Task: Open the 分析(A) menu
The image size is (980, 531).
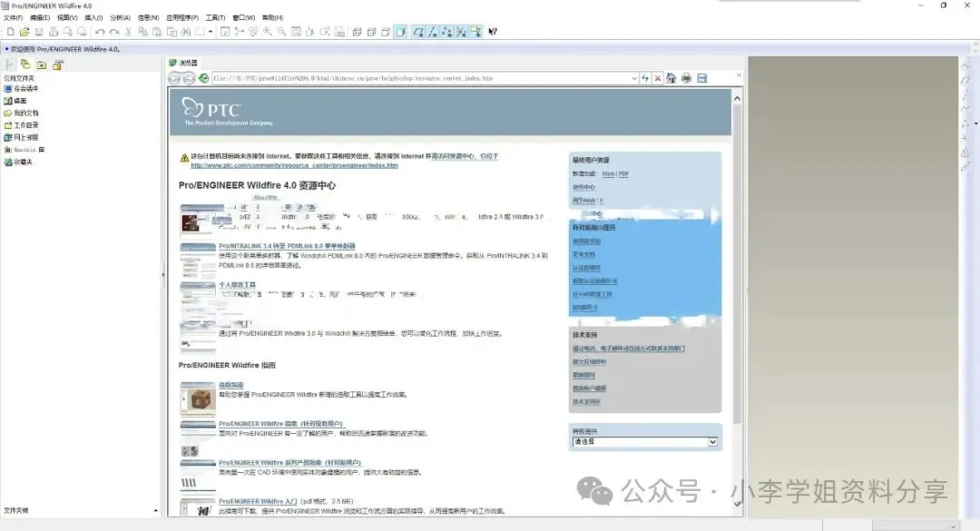Action: (120, 17)
